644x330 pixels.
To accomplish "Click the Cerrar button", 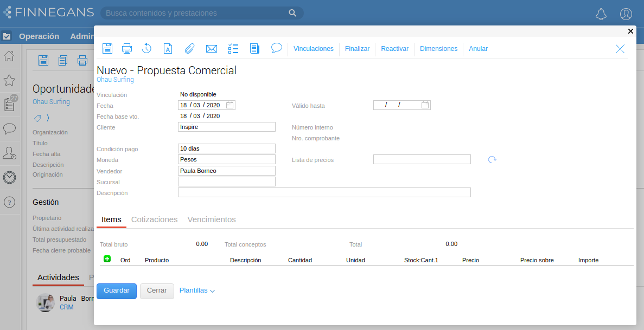I will click(x=157, y=291).
